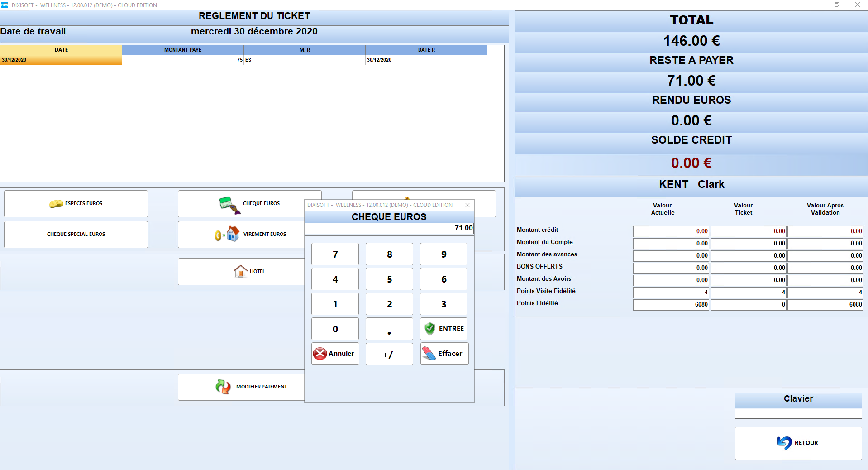The width and height of the screenshot is (868, 470).
Task: Click the MONTANT PAYE column header
Action: 183,50
